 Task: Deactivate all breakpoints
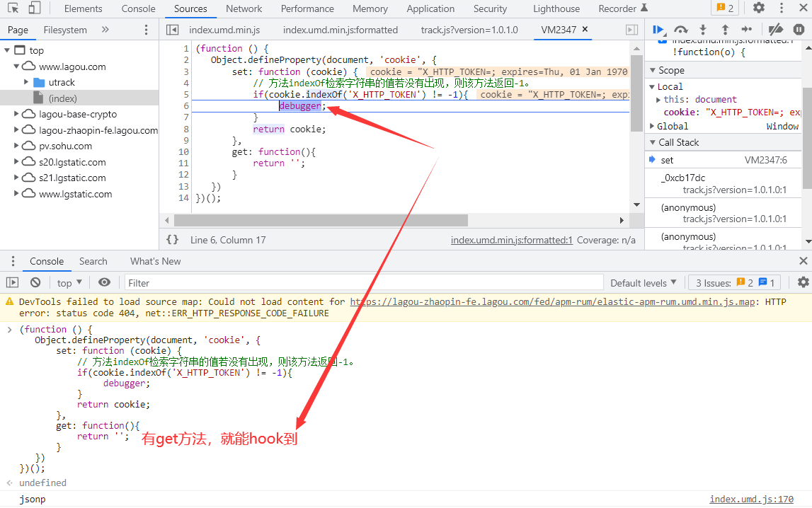point(776,30)
